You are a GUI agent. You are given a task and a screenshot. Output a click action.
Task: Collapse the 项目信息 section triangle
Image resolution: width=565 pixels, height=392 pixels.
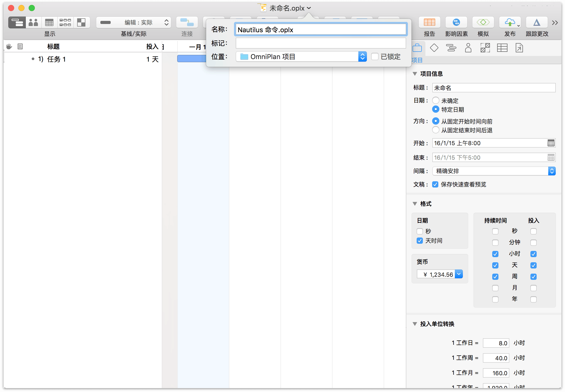pos(415,74)
